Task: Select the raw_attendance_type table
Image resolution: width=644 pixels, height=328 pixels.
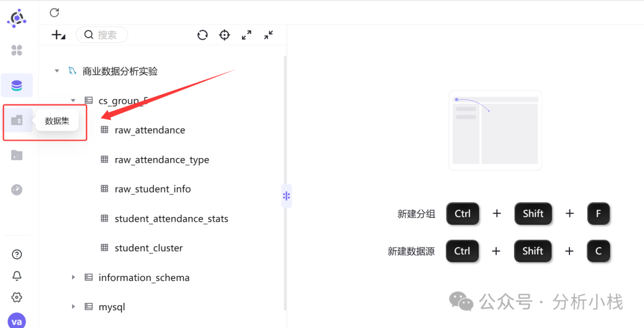Action: (162, 160)
